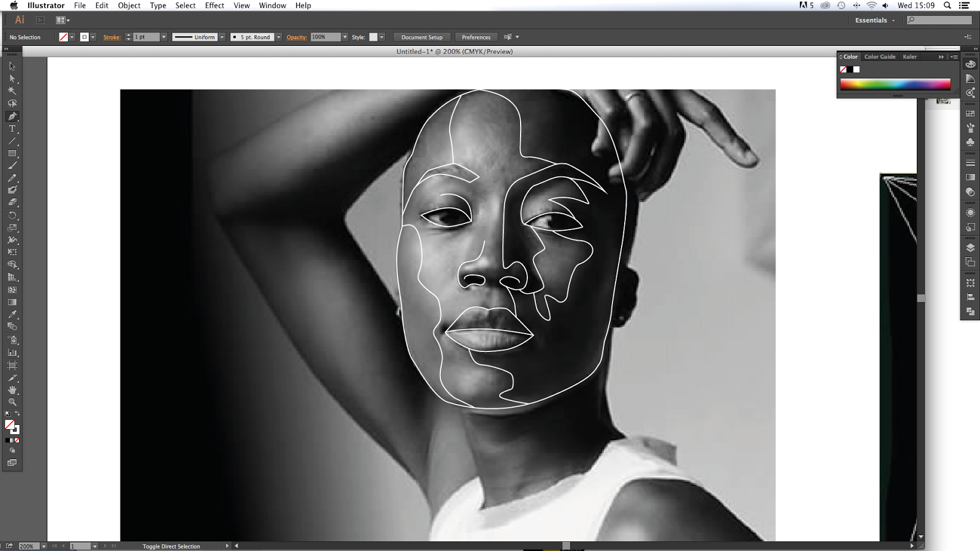This screenshot has width=980, height=551.
Task: Open the Object menu
Action: coord(129,6)
